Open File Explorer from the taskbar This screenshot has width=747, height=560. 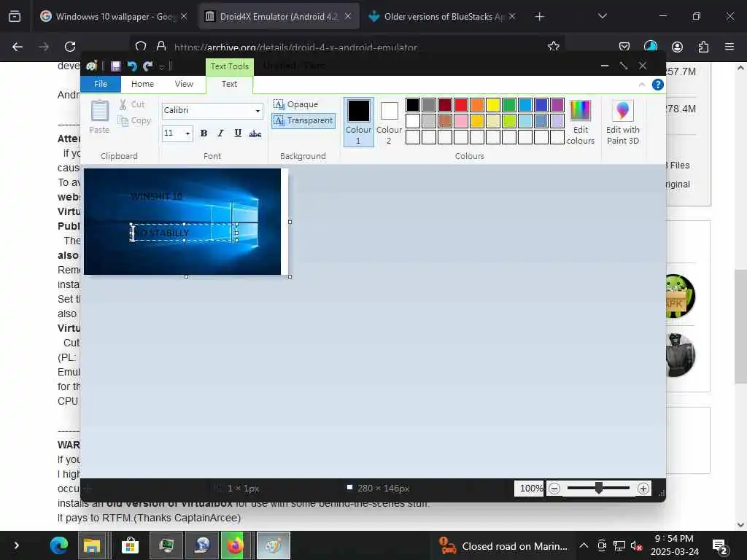(x=92, y=545)
